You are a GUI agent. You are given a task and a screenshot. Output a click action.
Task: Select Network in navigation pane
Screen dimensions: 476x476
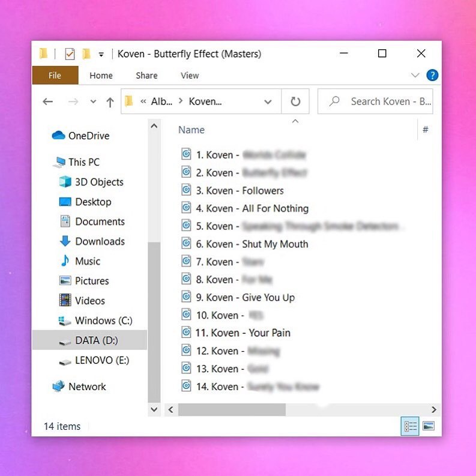[x=79, y=387]
